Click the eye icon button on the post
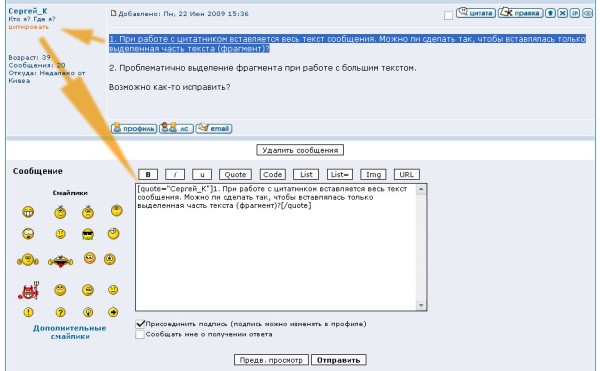Image resolution: width=600 pixels, height=371 pixels. click(587, 13)
